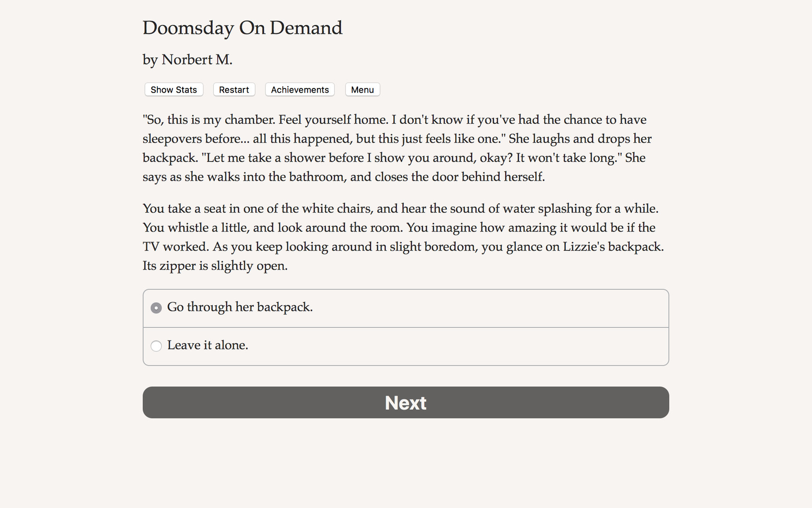Check unlocked achievements

point(299,89)
